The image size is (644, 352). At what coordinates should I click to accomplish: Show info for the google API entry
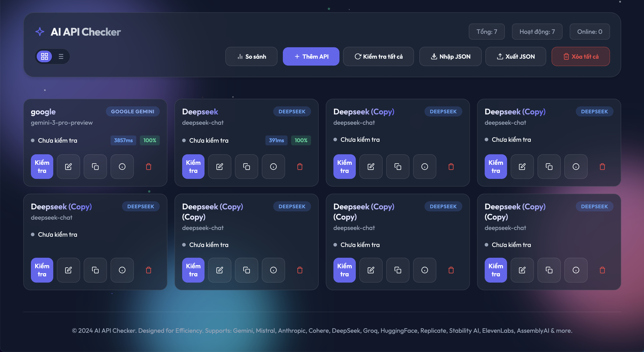pos(122,167)
